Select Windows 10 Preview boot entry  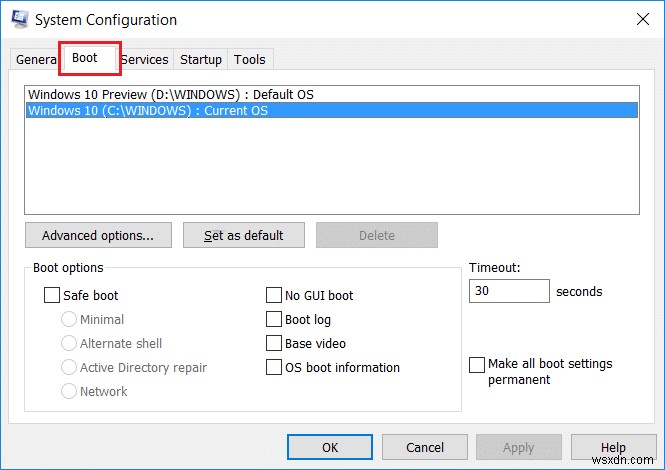[170, 94]
